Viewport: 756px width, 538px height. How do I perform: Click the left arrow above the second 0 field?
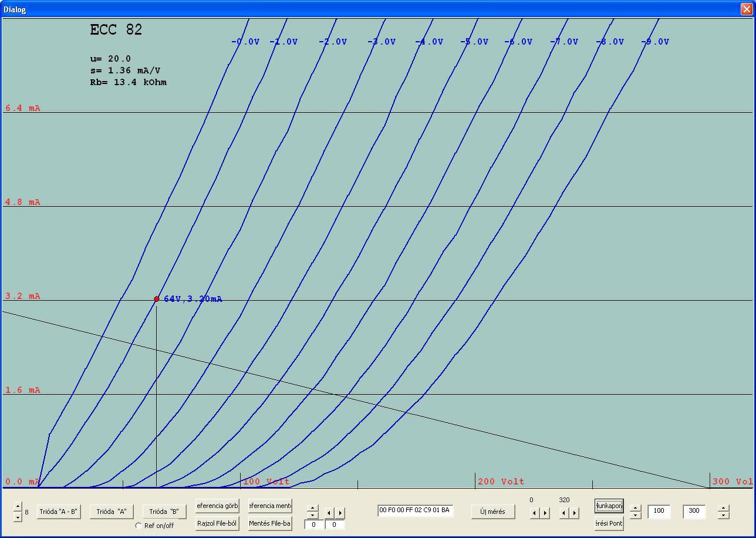click(329, 513)
